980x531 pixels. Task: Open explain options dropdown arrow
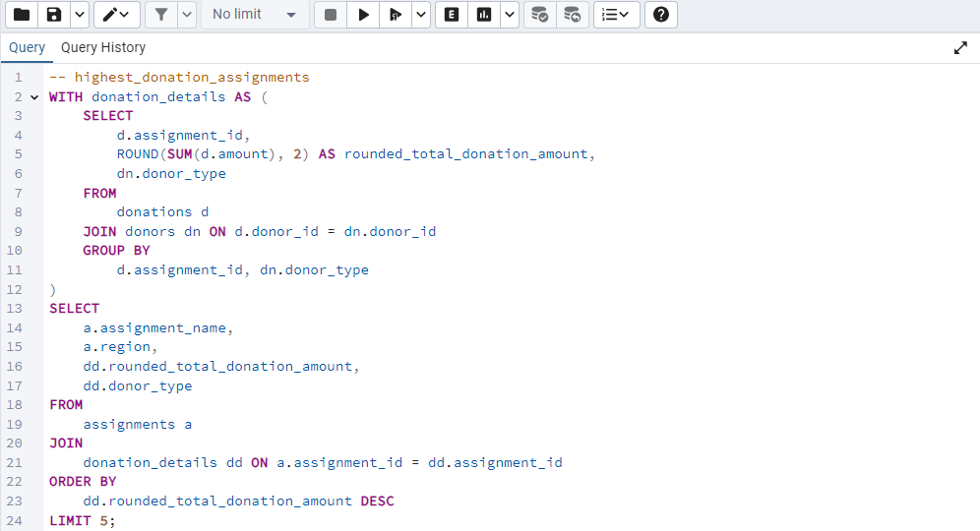click(x=510, y=15)
